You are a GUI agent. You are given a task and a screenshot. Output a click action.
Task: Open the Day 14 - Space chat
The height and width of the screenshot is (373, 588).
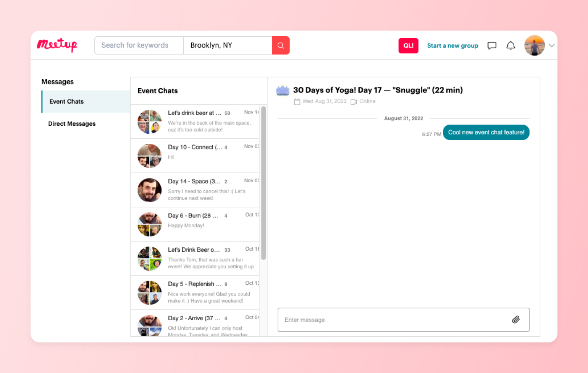pyautogui.click(x=195, y=190)
